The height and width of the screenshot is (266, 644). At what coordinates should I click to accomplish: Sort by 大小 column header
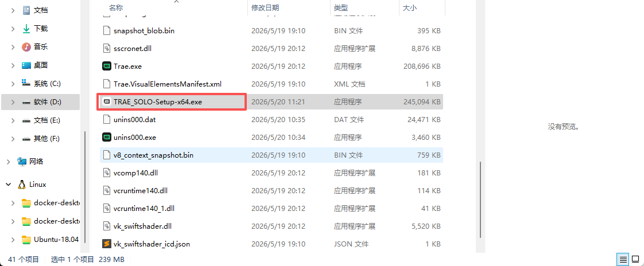click(409, 7)
